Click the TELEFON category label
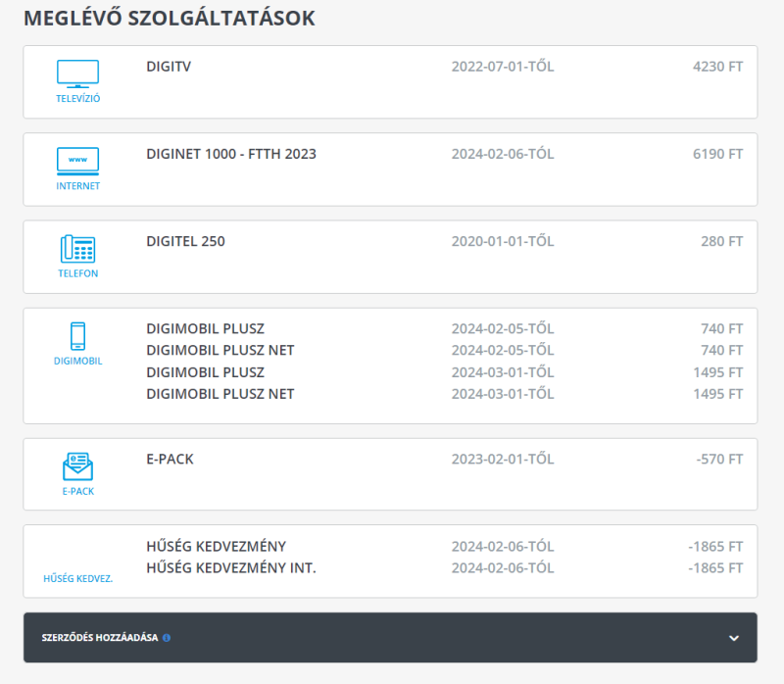 coord(78,273)
